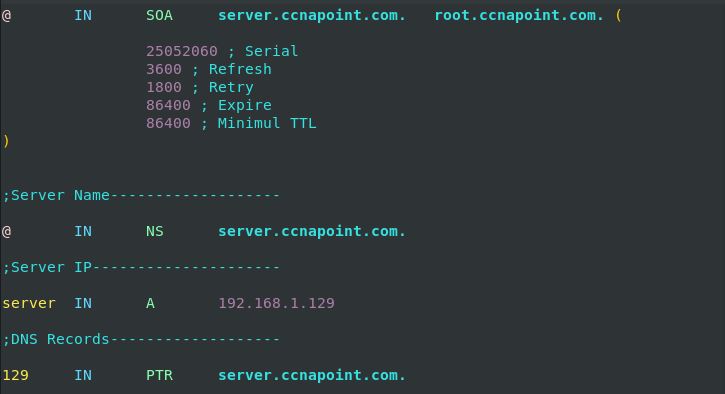Click the IP address 192.168.1.129
725x394 pixels.
pos(276,303)
